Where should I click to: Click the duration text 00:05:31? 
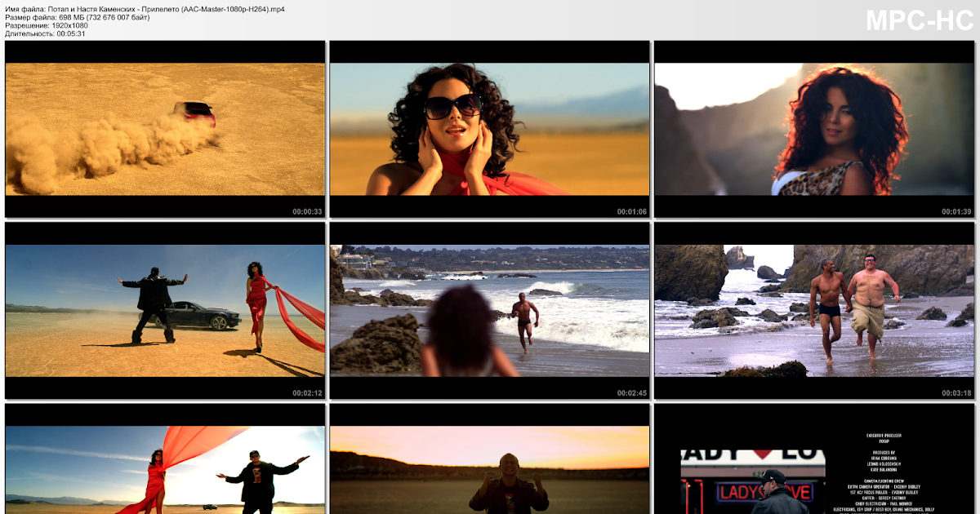pyautogui.click(x=71, y=33)
